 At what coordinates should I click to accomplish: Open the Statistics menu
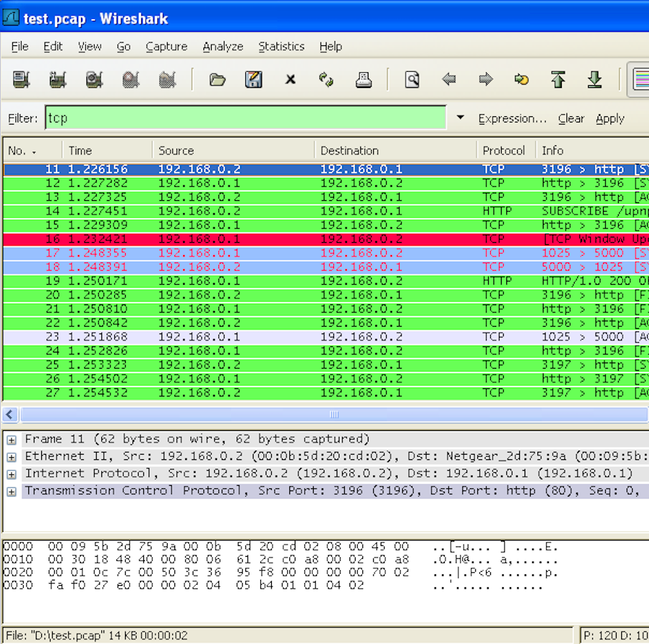(281, 47)
